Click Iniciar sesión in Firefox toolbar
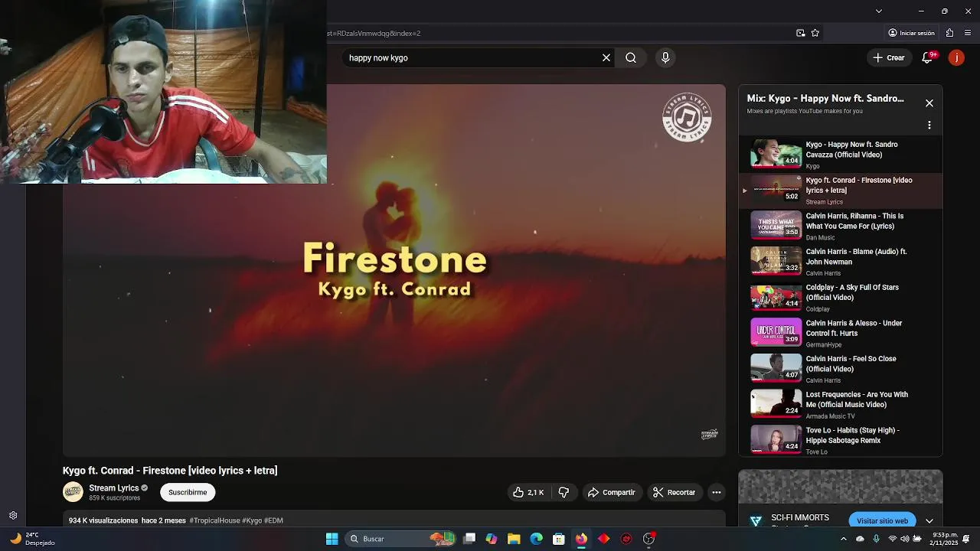Image resolution: width=980 pixels, height=551 pixels. (911, 33)
